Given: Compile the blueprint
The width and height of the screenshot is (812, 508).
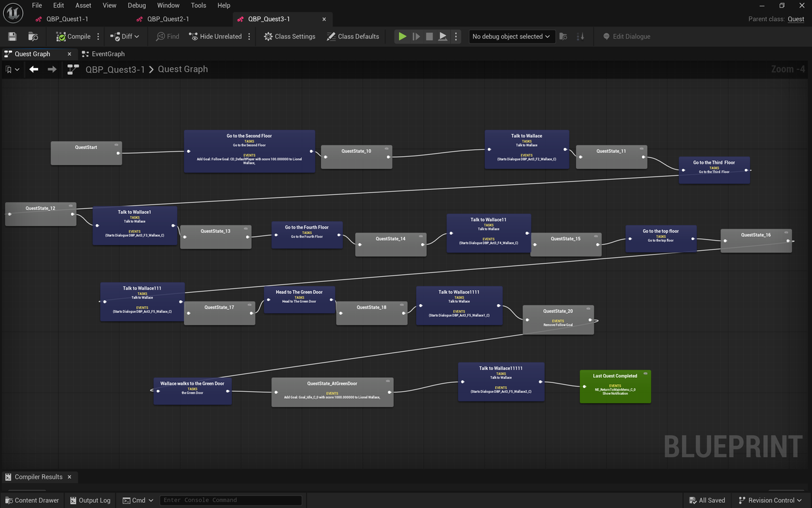Looking at the screenshot, I should (73, 37).
